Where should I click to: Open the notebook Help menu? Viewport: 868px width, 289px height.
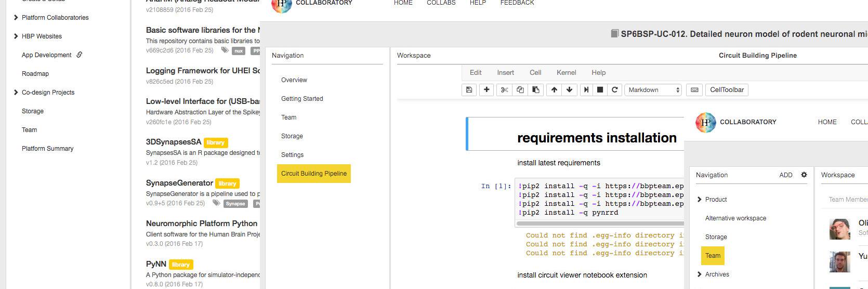click(x=598, y=73)
